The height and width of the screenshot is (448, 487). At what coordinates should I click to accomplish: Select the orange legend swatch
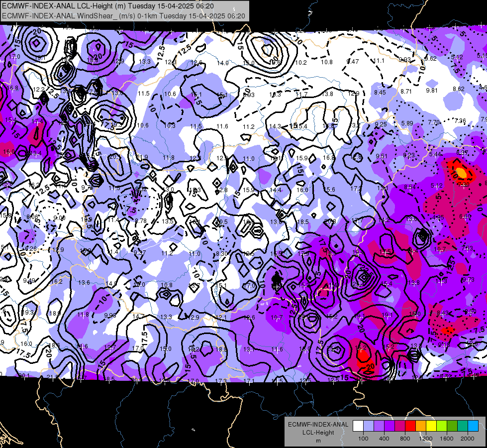[x=421, y=426]
